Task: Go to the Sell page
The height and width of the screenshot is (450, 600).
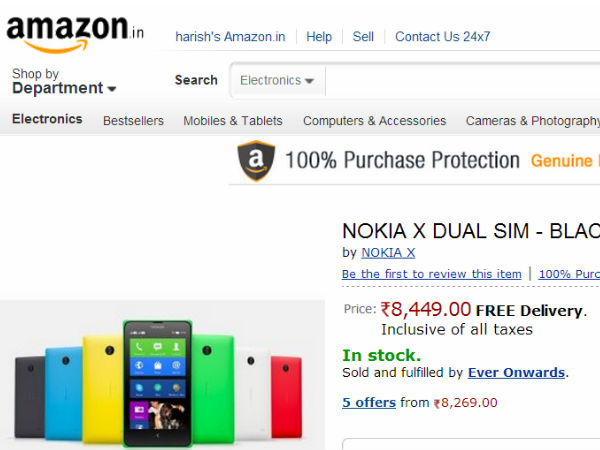Action: click(x=363, y=37)
